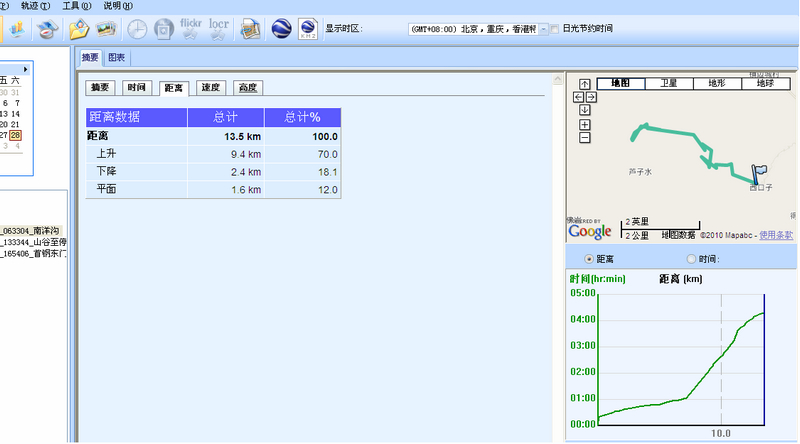800x444 pixels.
Task: Select calendar date 28
Action: (15, 135)
